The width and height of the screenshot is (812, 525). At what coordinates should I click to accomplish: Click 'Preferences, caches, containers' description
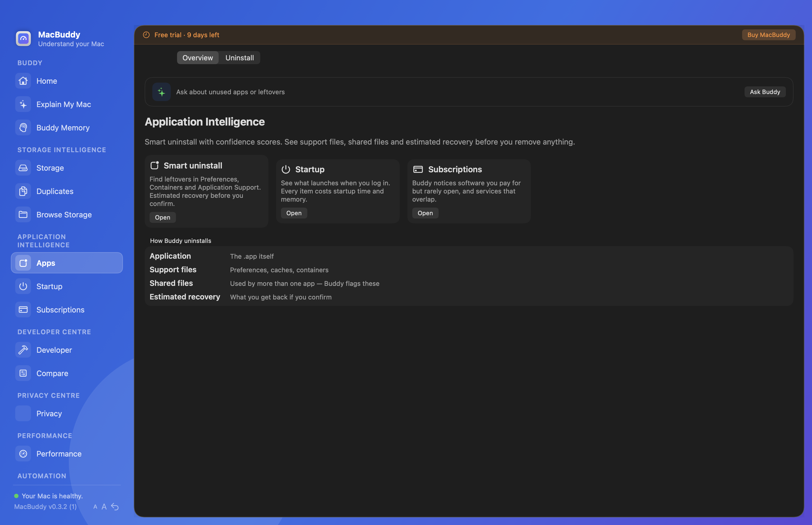(x=279, y=270)
